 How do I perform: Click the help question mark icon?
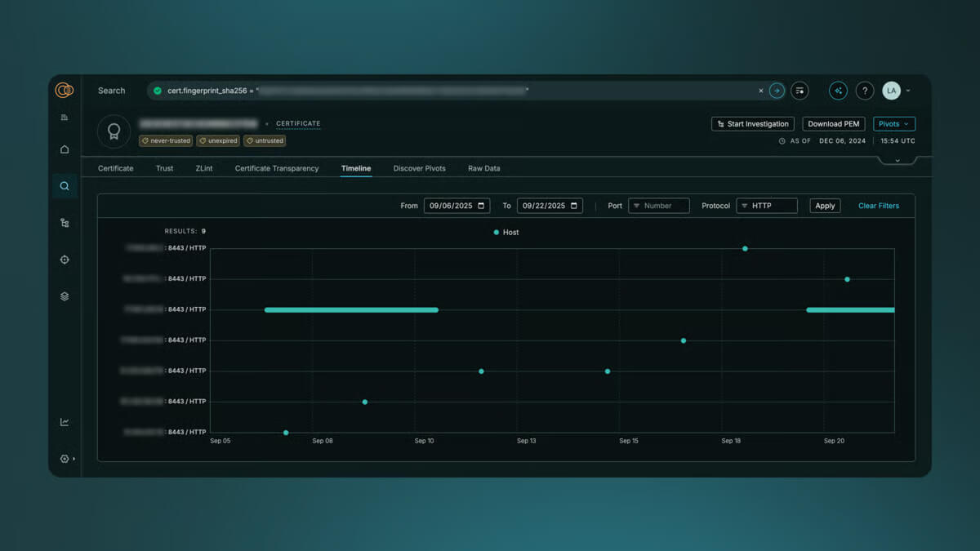(866, 91)
